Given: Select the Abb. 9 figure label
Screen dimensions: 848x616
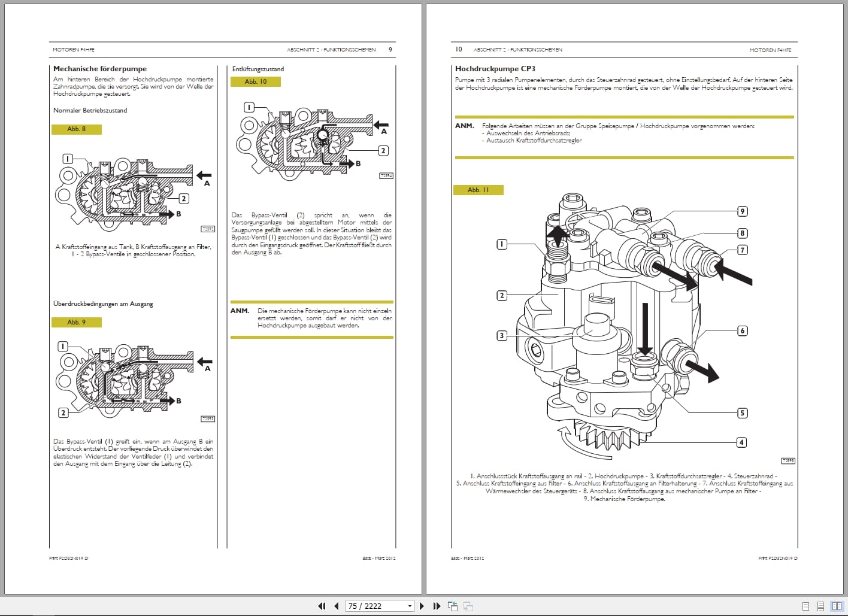Looking at the screenshot, I should 77,322.
